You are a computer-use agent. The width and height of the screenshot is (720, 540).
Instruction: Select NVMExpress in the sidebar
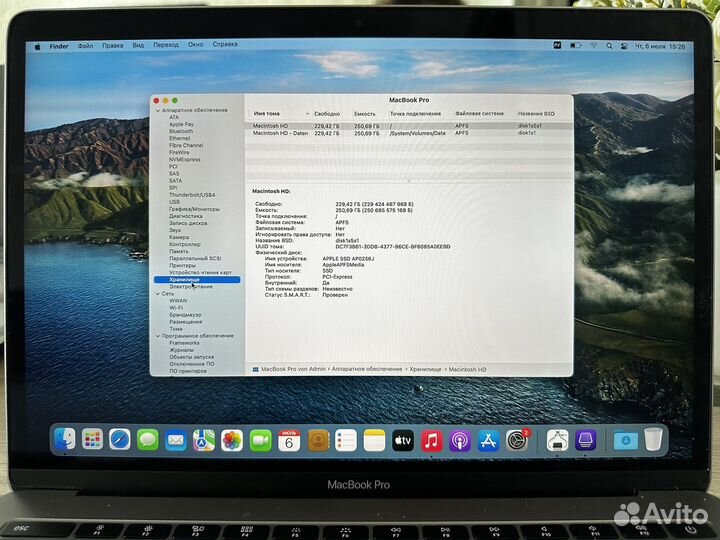point(185,159)
